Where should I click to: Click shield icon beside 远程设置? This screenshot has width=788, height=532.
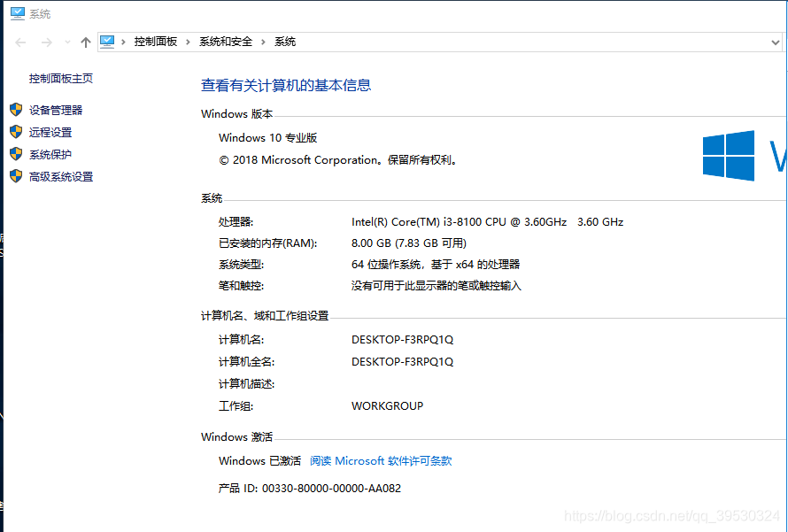(x=16, y=132)
